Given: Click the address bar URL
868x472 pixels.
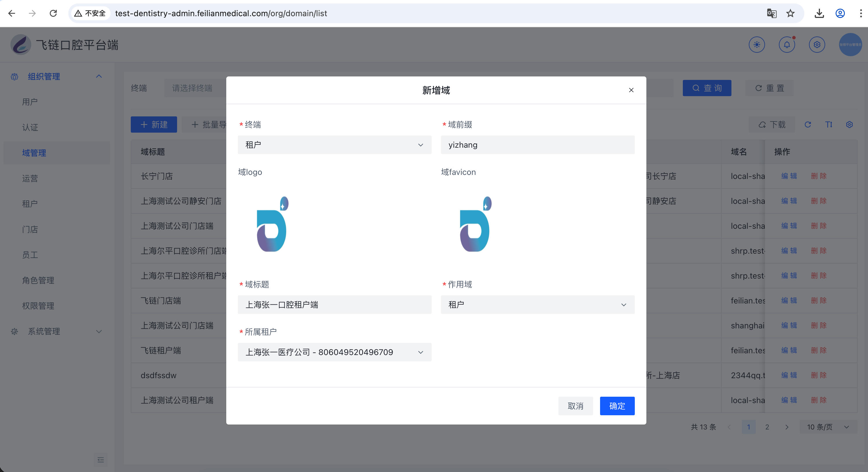Looking at the screenshot, I should (x=221, y=14).
